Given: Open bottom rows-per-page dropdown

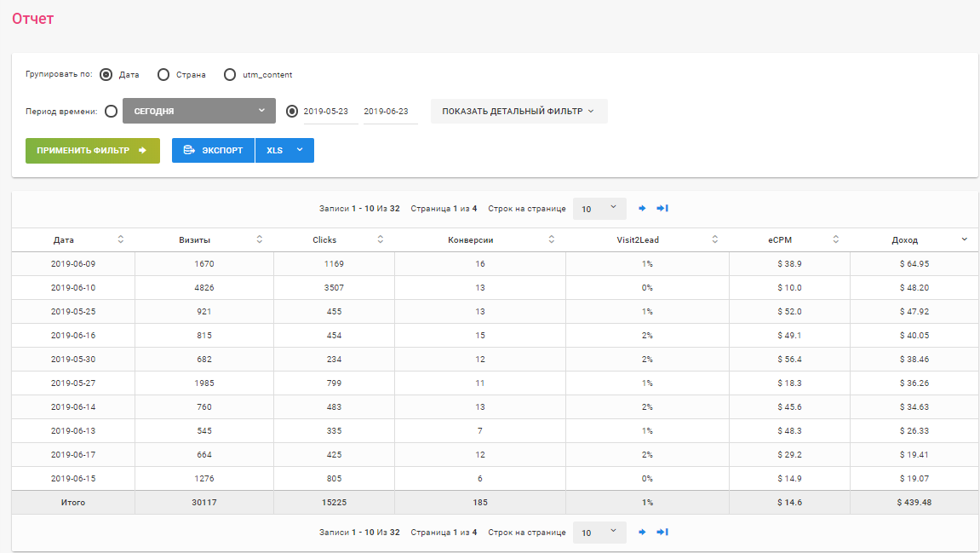Looking at the screenshot, I should point(599,533).
